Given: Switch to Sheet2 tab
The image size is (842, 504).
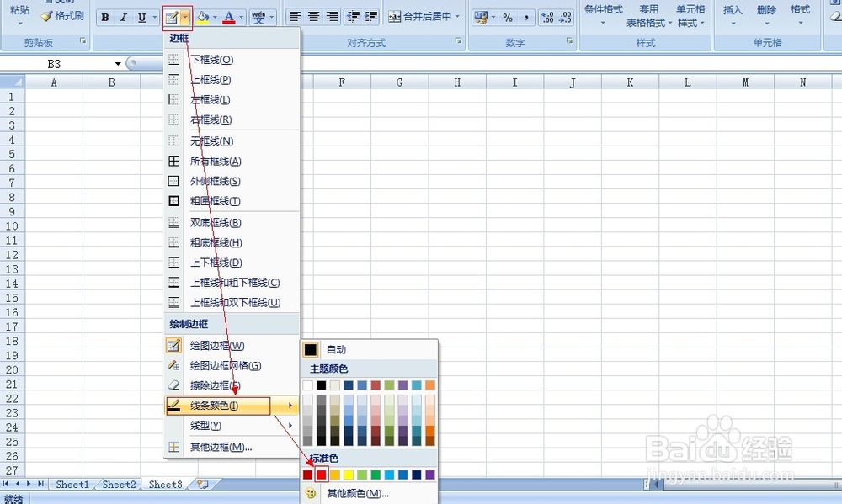Looking at the screenshot, I should tap(119, 484).
